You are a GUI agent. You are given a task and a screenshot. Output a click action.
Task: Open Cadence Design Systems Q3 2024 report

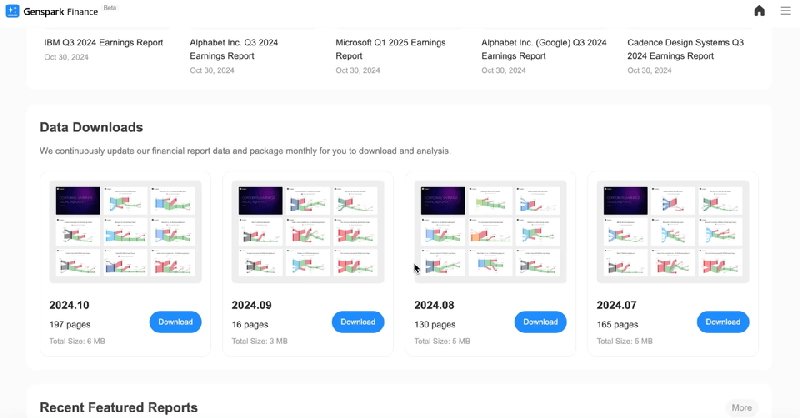686,49
